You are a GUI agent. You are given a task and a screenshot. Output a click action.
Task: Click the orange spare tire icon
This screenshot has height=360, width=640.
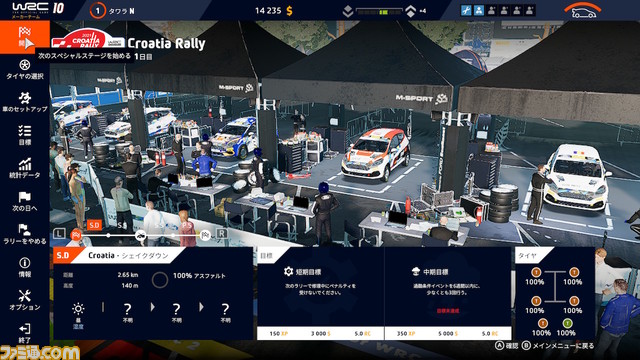click(542, 323)
